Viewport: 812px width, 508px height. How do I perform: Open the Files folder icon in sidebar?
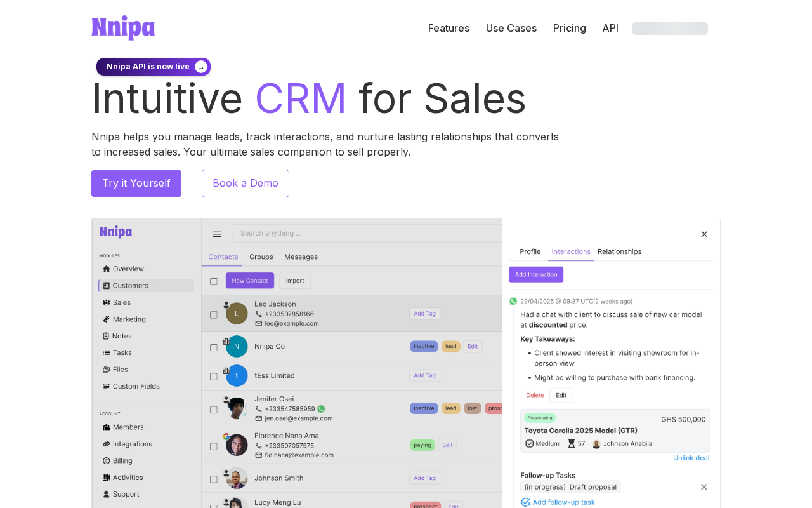click(x=107, y=370)
